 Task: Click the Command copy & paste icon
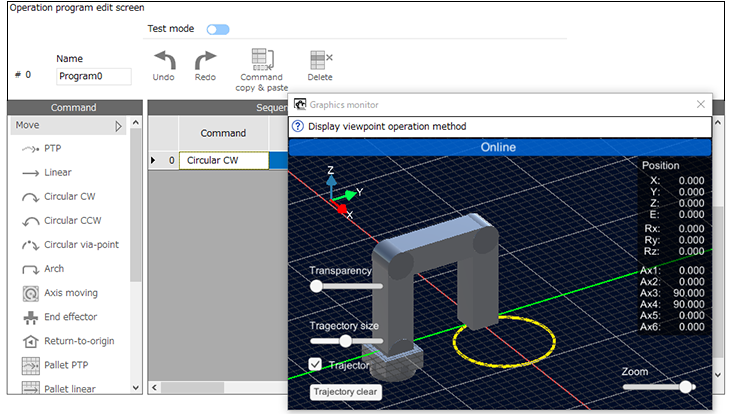(x=262, y=59)
